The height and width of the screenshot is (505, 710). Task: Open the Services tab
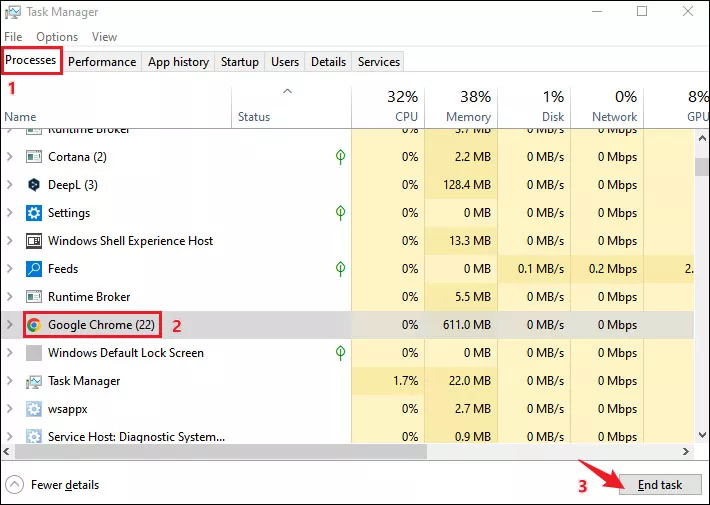[x=379, y=62]
